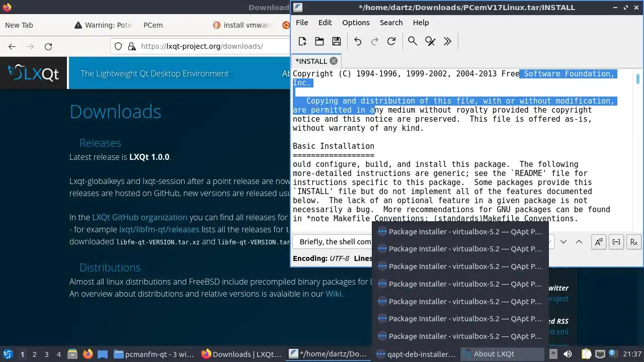Open the 'Wiki' link on Downloads page

click(333, 294)
